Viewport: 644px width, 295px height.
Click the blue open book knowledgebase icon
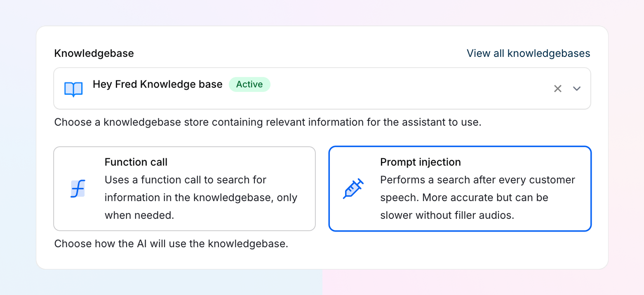click(73, 88)
